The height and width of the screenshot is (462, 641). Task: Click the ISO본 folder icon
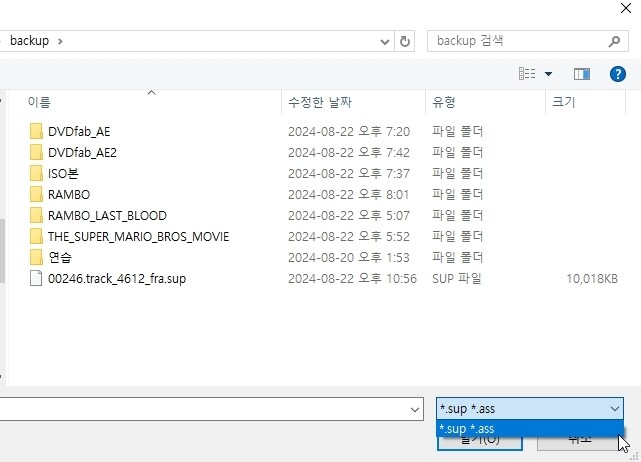coord(36,173)
